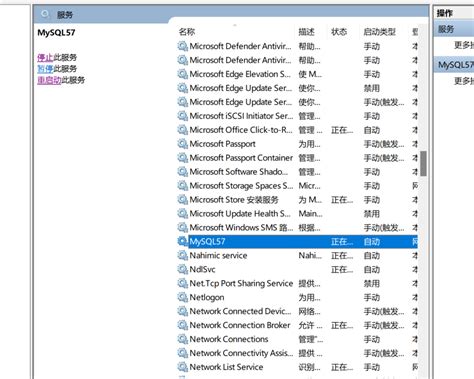
Task: Select Microsoft Passport service name
Action: click(x=222, y=144)
